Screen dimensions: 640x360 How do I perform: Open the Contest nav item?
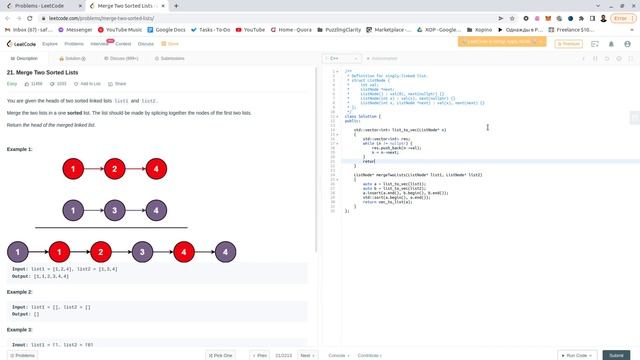point(123,44)
